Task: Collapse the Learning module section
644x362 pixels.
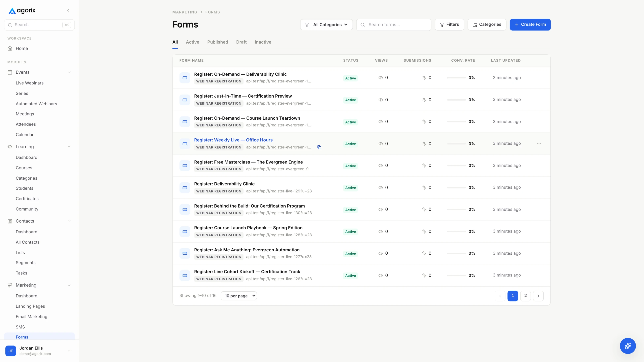Action: (x=69, y=147)
